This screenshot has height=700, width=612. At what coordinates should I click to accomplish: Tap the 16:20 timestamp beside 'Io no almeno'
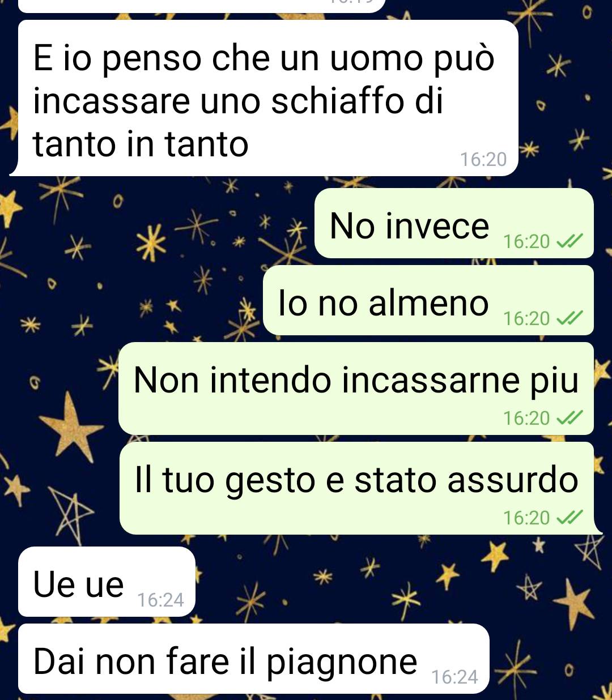coord(526,319)
